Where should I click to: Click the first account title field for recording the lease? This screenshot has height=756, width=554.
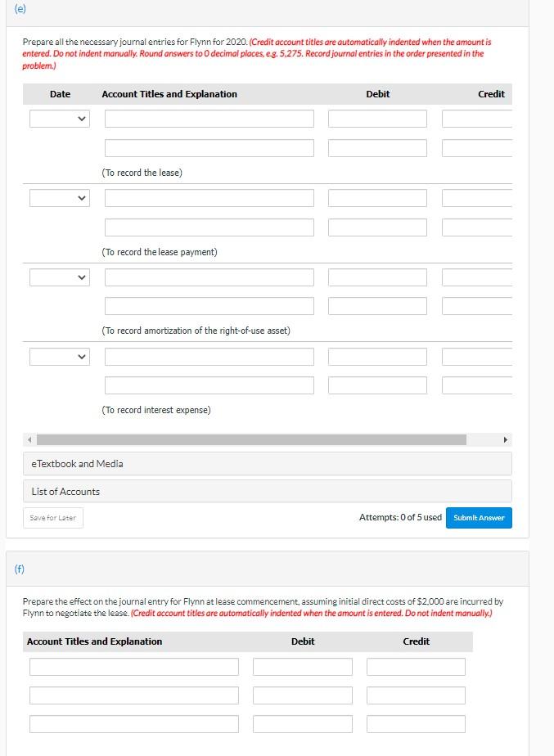tap(209, 119)
